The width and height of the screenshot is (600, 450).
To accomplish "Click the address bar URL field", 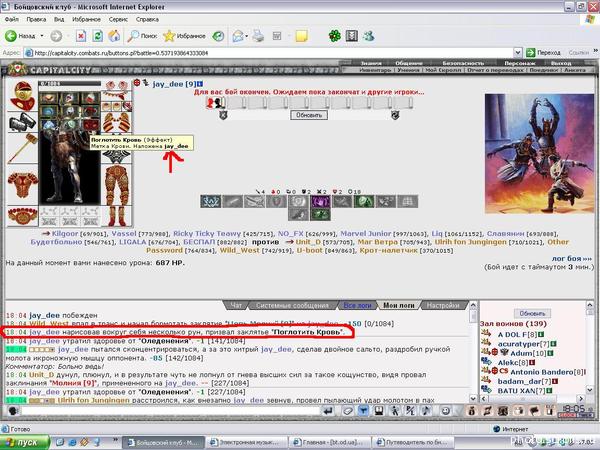I will pyautogui.click(x=268, y=53).
